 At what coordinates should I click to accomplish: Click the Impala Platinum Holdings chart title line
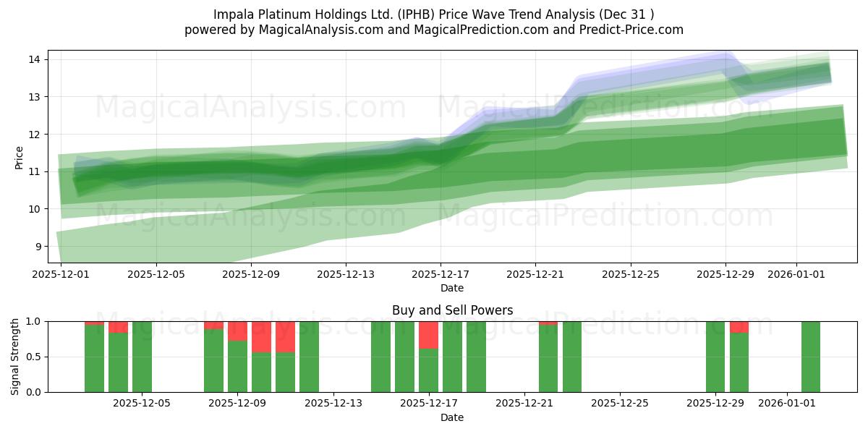(x=434, y=14)
